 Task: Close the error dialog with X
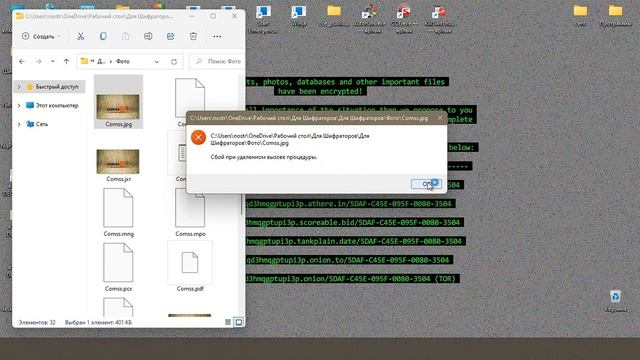(440, 118)
